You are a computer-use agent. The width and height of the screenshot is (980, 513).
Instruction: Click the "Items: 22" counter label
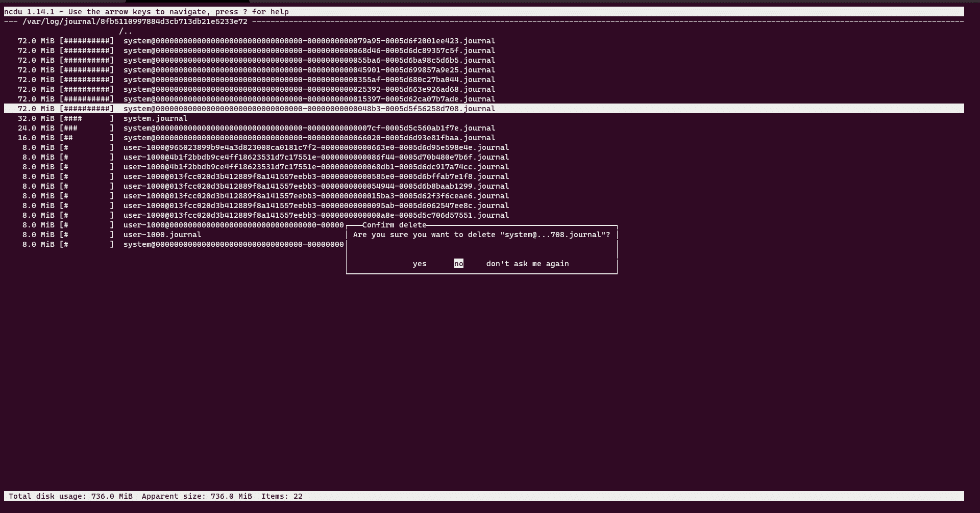(281, 496)
